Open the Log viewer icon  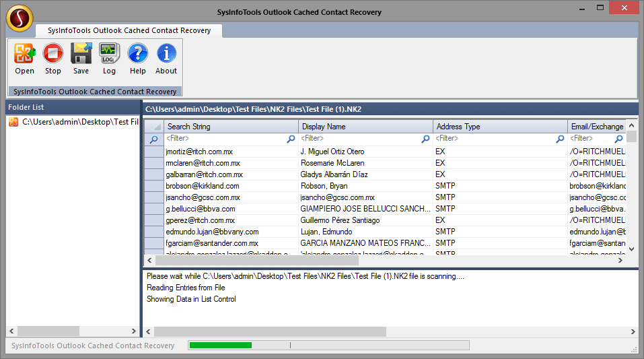[x=109, y=54]
